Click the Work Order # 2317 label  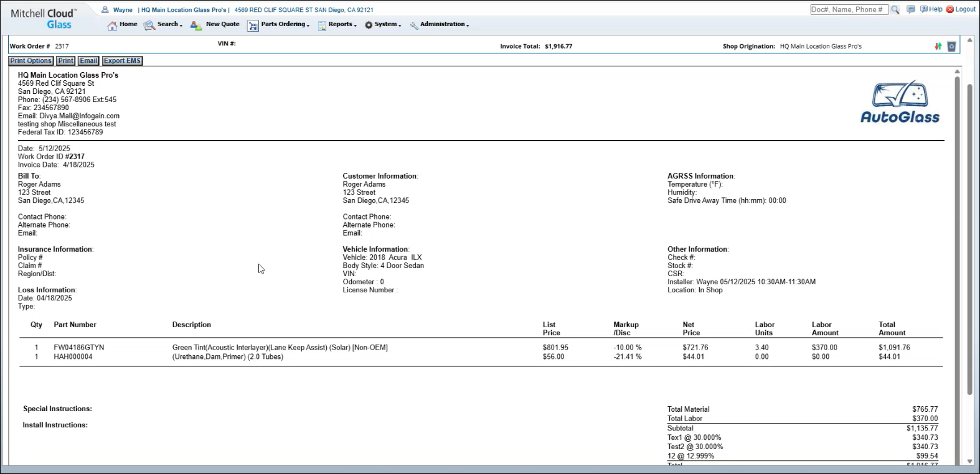(x=39, y=47)
